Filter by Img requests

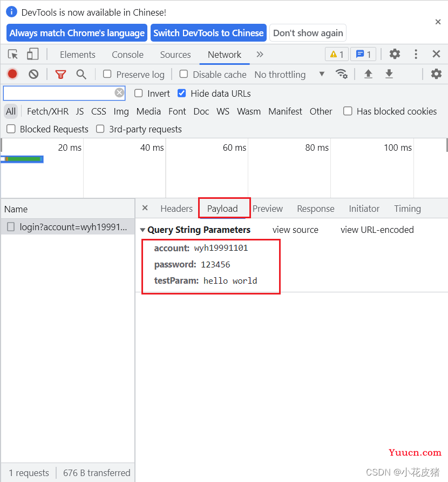(x=121, y=111)
